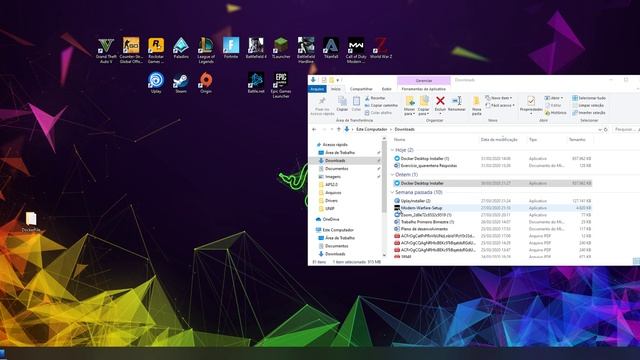Open the Fácil acesso dropdown
This screenshot has height=360, width=640.
500,105
